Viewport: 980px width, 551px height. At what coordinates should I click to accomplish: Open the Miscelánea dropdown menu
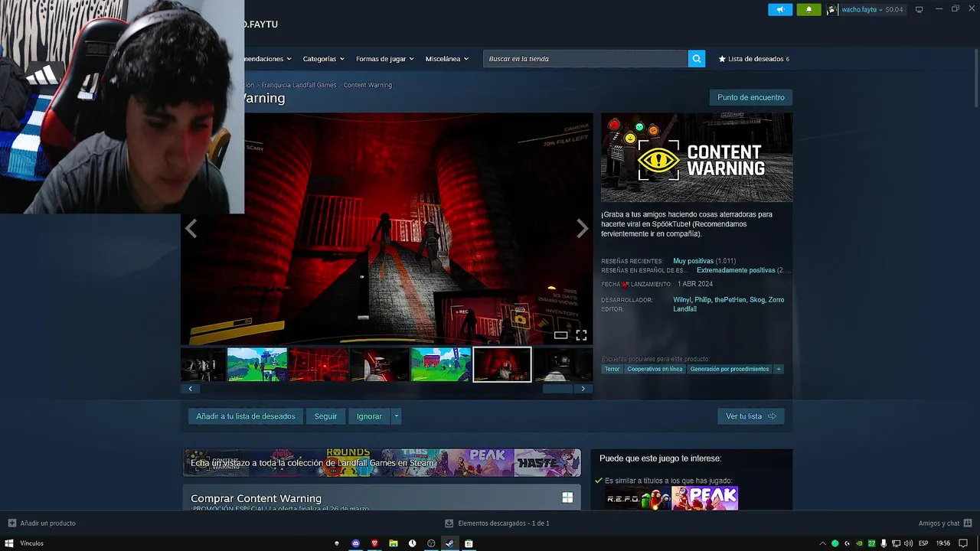[446, 59]
